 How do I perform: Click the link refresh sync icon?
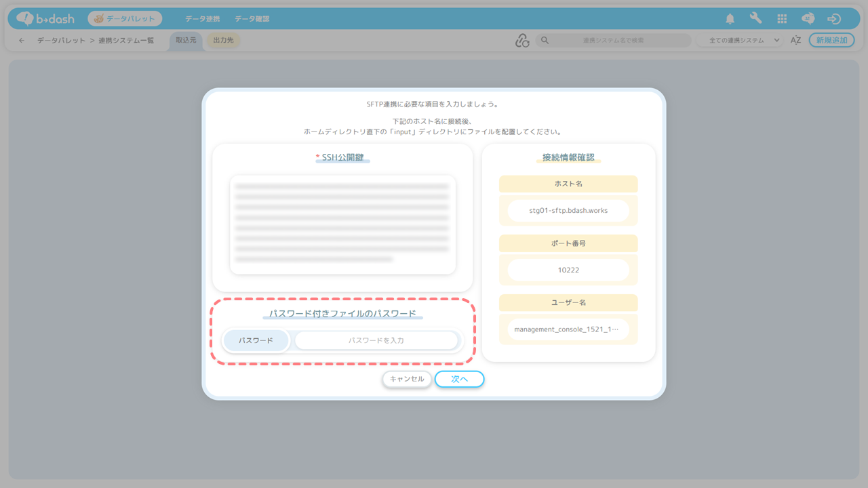tap(521, 41)
